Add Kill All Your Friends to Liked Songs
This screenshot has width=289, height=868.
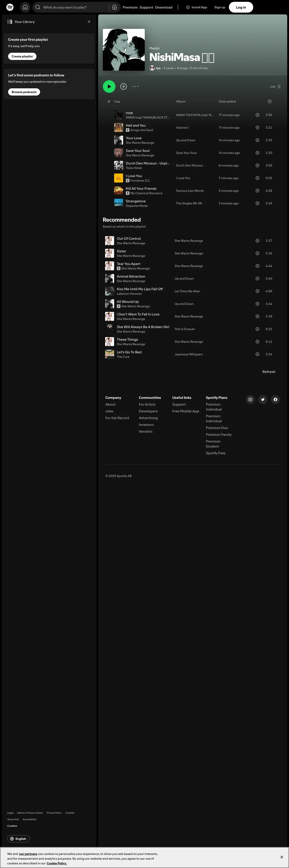coord(257,191)
